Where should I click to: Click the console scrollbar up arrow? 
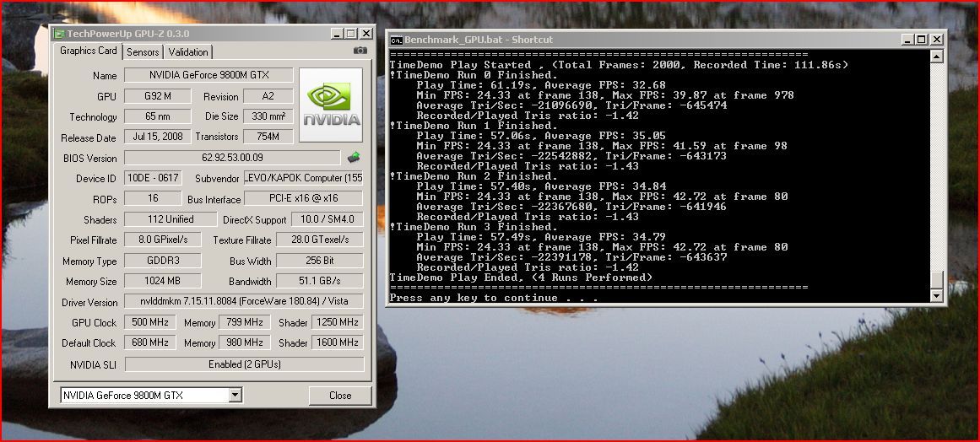(x=935, y=57)
